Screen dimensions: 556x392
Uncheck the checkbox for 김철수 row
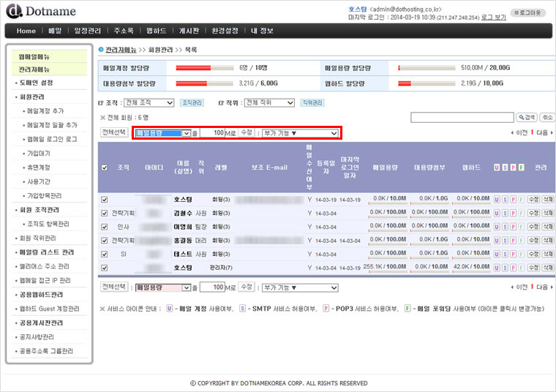(x=104, y=213)
